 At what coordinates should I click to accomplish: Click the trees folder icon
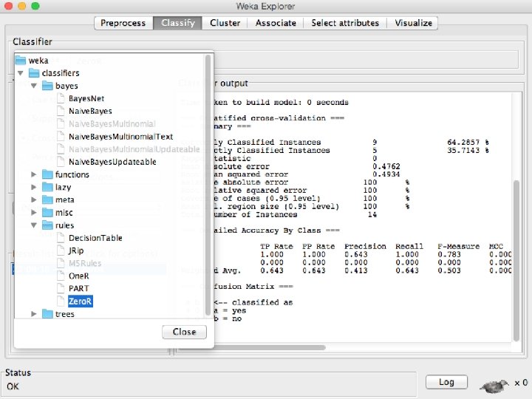[x=47, y=314]
